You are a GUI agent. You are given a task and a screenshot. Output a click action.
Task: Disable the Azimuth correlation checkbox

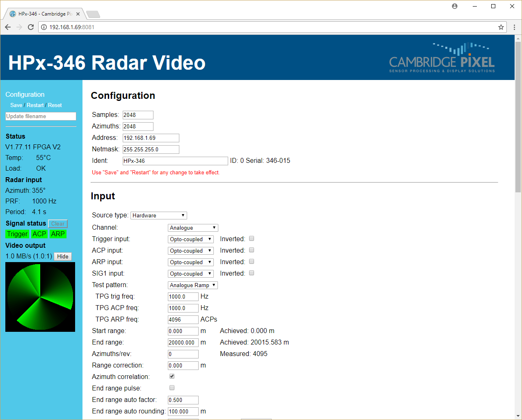tap(172, 376)
